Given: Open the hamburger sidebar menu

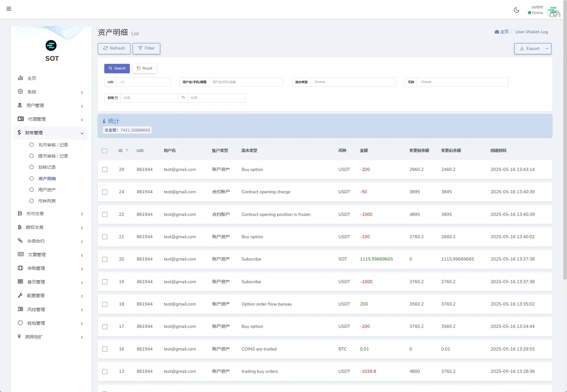Looking at the screenshot, I should 9,9.
